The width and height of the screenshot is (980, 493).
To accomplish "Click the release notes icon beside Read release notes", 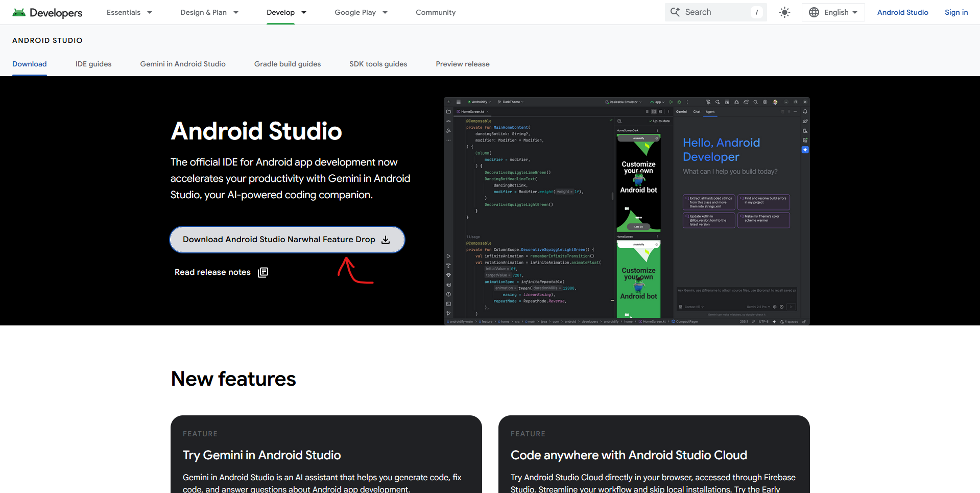I will [x=262, y=272].
